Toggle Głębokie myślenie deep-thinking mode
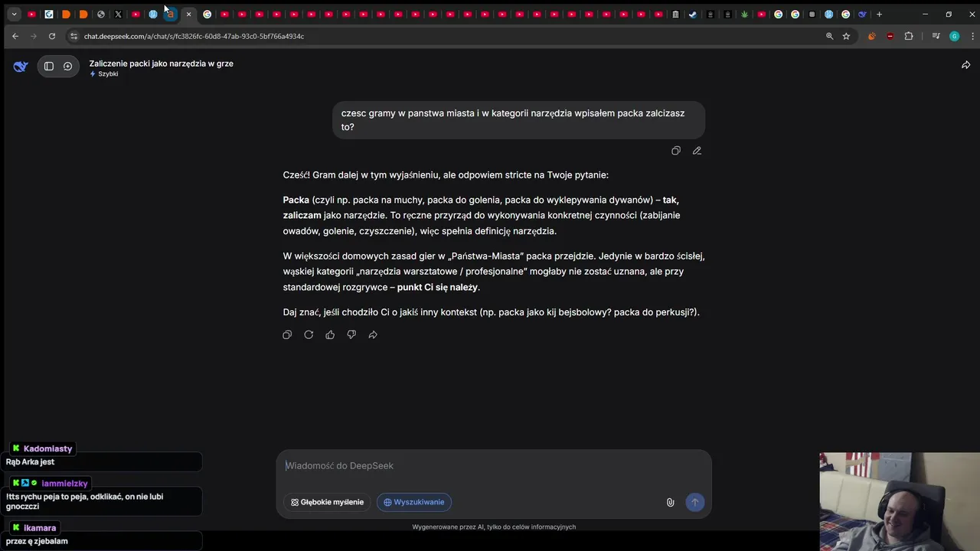The height and width of the screenshot is (551, 980). 328,502
